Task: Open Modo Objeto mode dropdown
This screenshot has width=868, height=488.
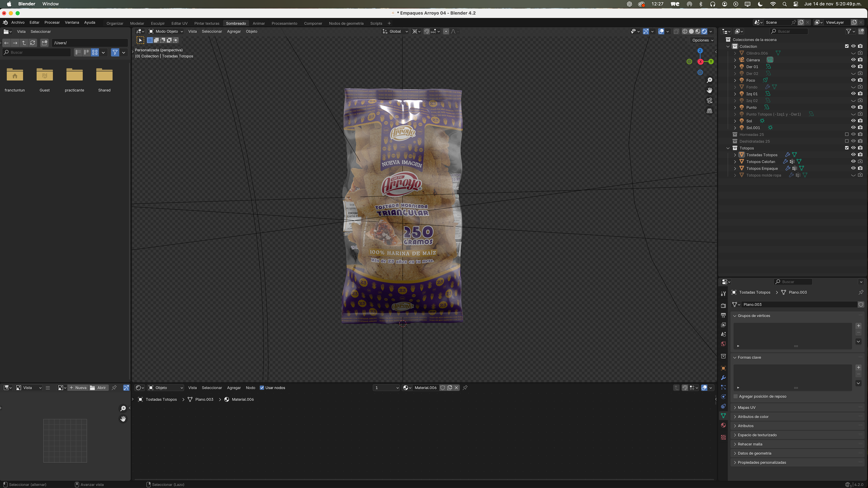Action: tap(166, 31)
